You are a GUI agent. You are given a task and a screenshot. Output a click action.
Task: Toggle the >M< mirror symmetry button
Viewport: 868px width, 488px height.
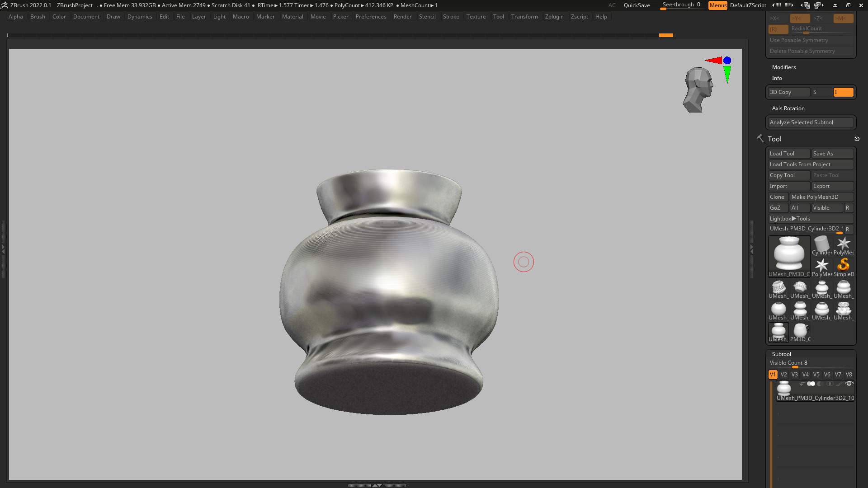click(844, 19)
